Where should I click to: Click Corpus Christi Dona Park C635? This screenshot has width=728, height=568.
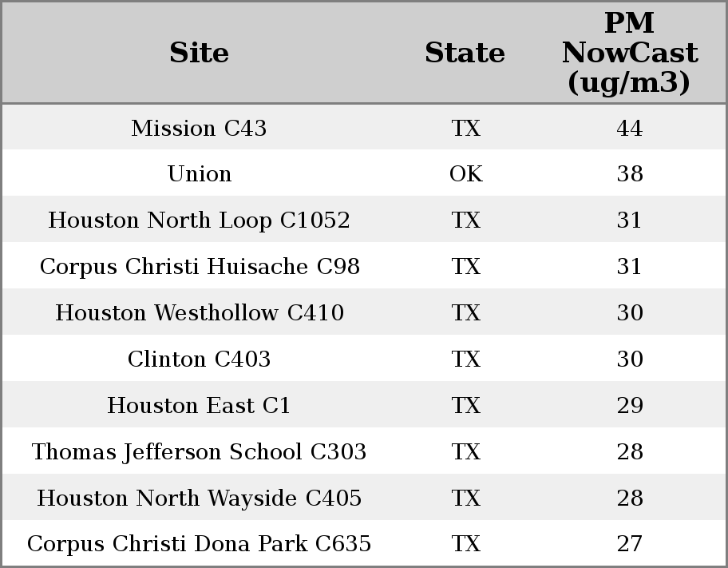point(199,544)
